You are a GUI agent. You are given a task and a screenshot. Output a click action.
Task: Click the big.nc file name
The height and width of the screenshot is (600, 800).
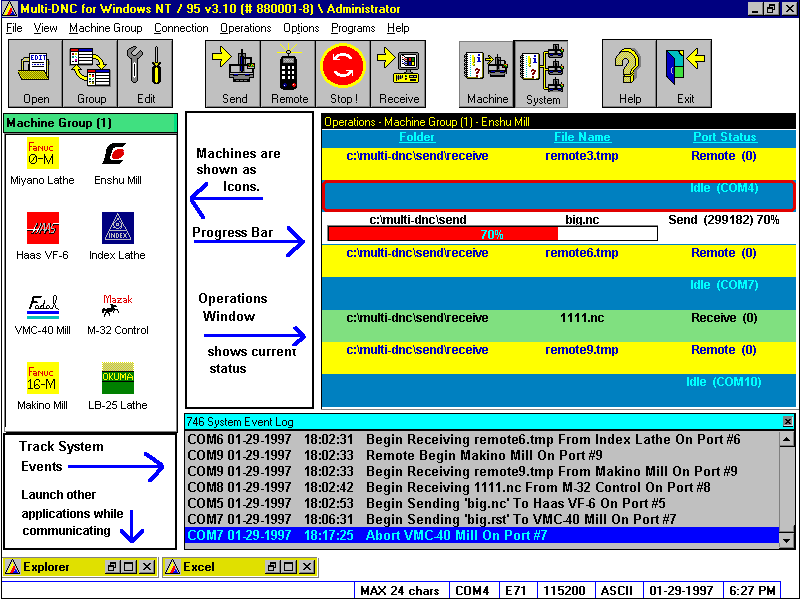point(582,220)
